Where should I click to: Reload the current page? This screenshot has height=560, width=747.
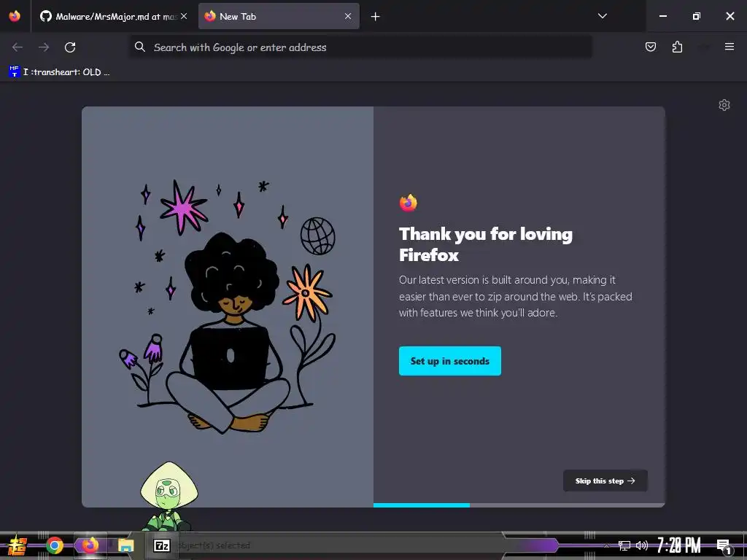point(70,47)
